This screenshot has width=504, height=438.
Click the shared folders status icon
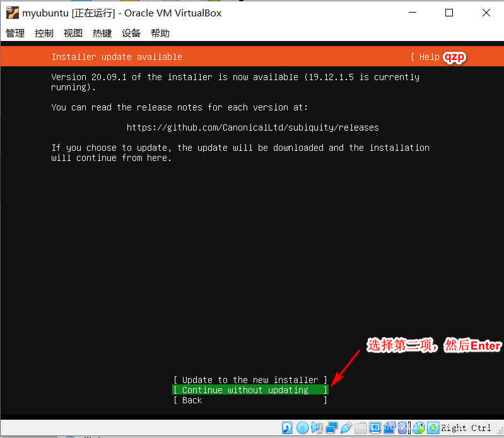[361, 428]
